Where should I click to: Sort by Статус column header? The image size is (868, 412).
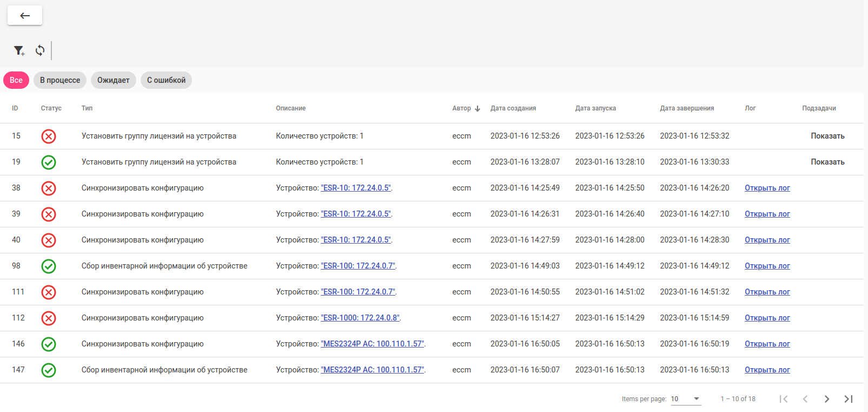point(51,108)
